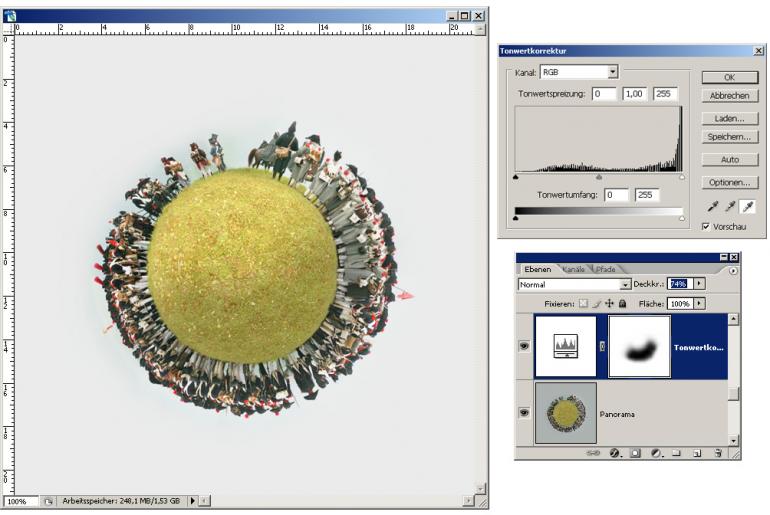Click the add layer mask icon

[636, 453]
